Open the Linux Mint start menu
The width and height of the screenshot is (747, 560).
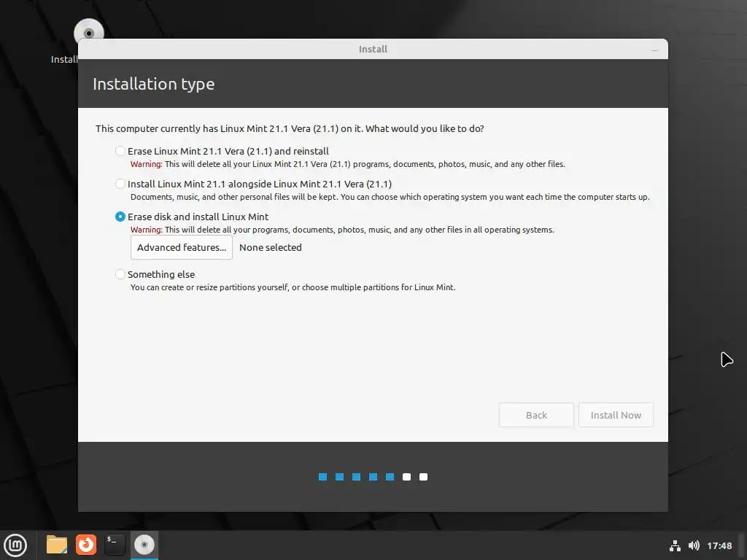16,545
